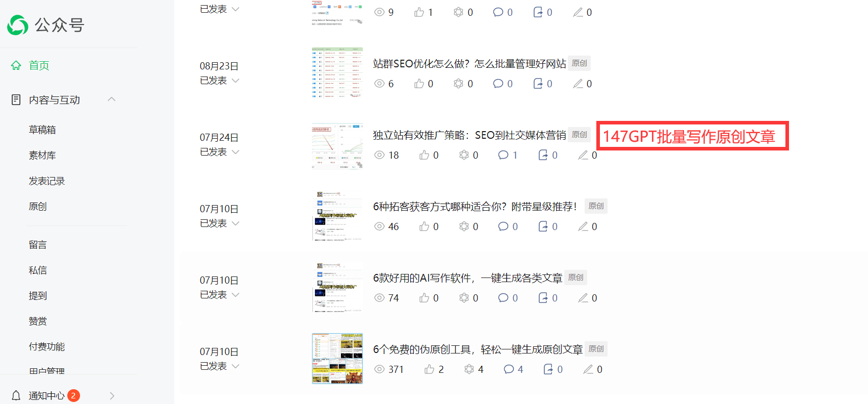Click the edit pencil icon on 6种拓客获客方式 article

click(583, 226)
